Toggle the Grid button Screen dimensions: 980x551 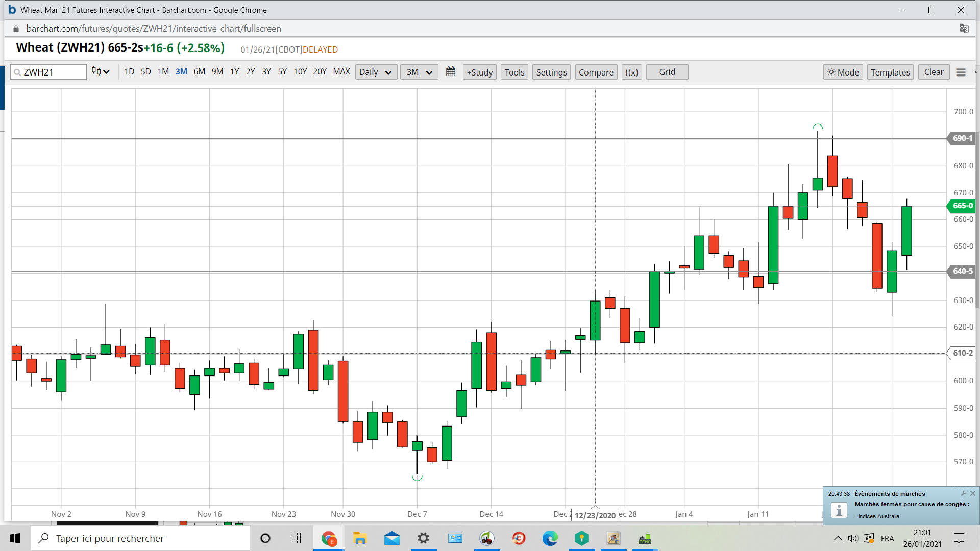667,72
